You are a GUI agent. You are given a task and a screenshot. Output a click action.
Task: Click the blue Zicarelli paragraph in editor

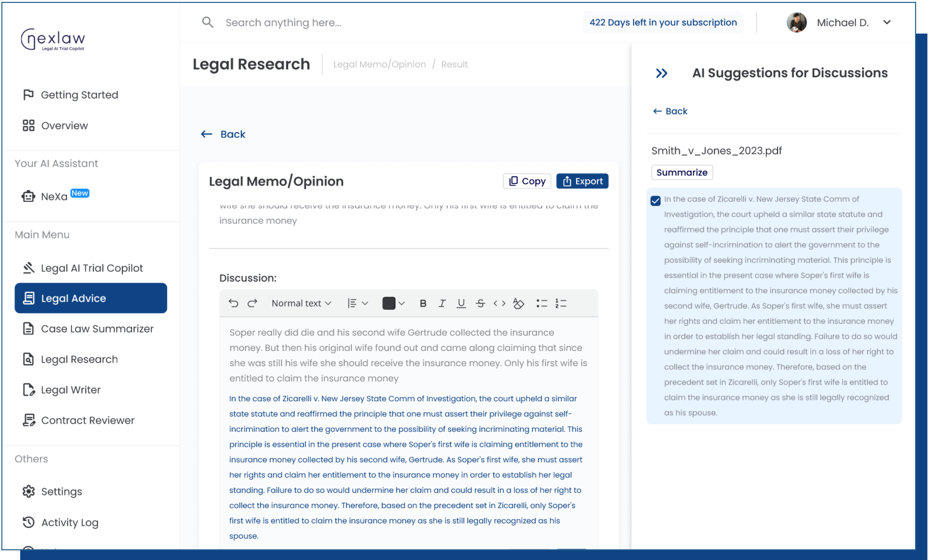[406, 467]
